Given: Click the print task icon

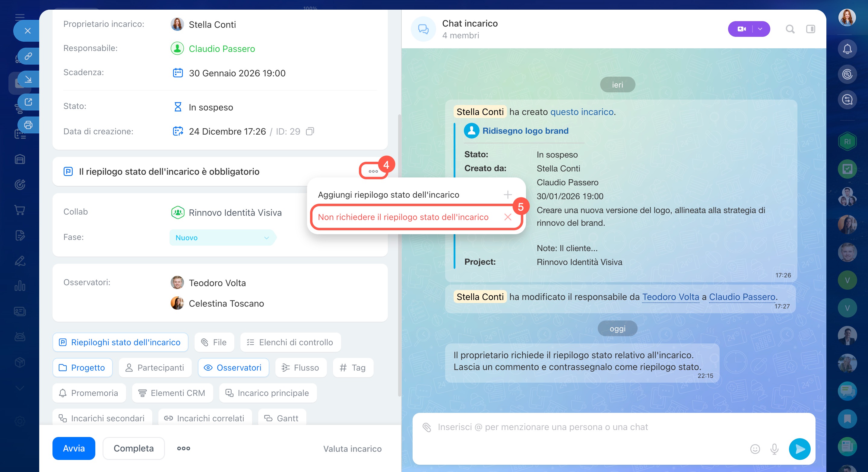Looking at the screenshot, I should (28, 125).
